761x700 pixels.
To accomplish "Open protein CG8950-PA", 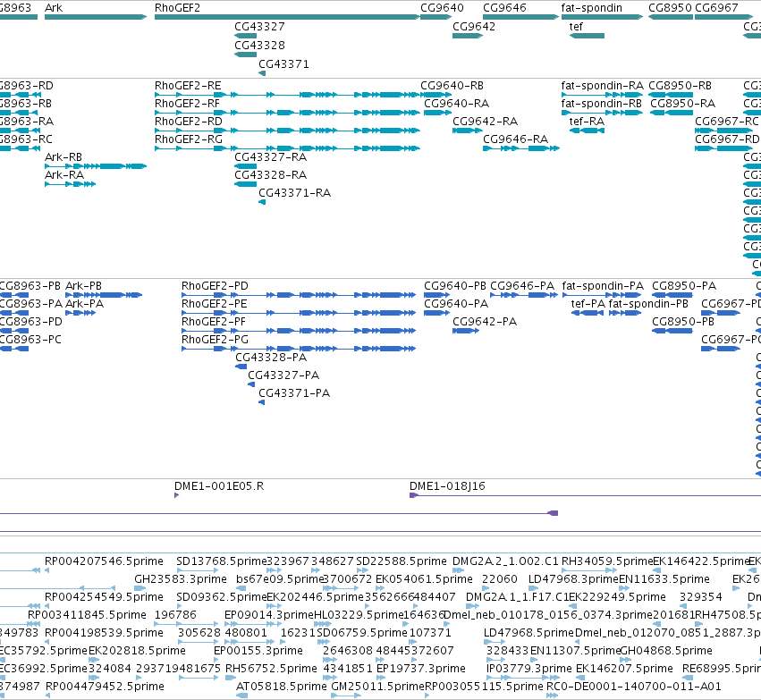I will (672, 295).
